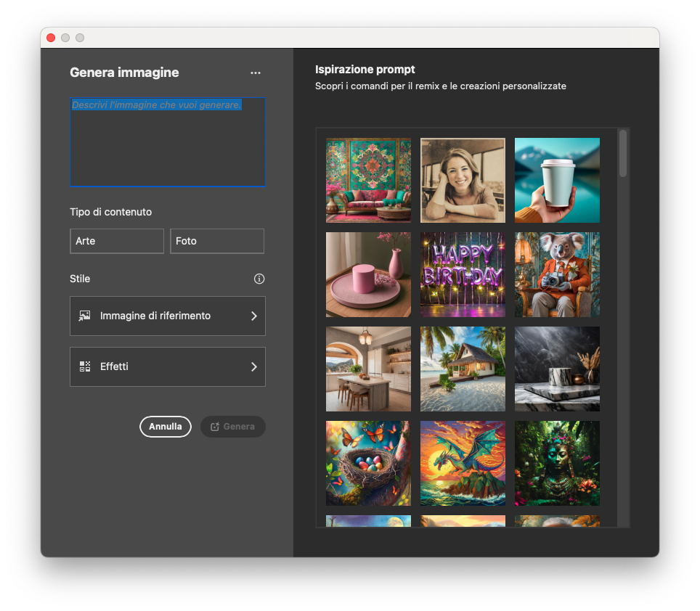The height and width of the screenshot is (611, 700).
Task: Expand Immagine di riferimento chevron
Action: (x=253, y=316)
